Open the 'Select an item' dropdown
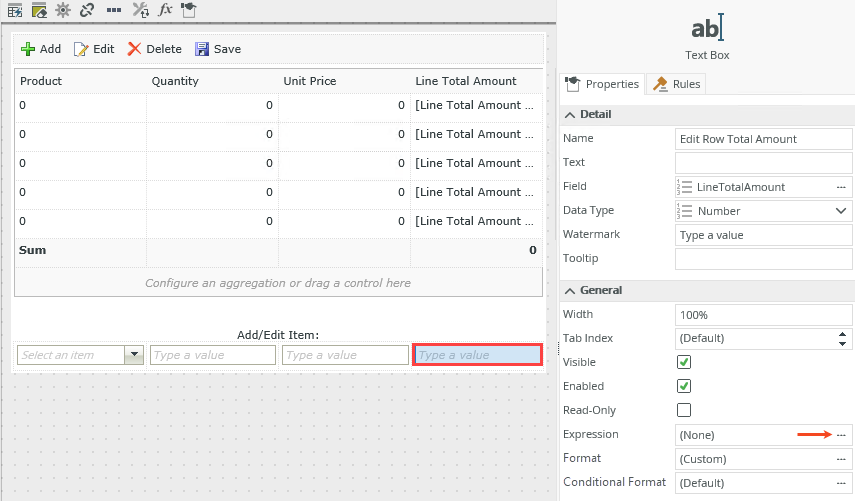This screenshot has height=501, width=855. click(x=133, y=355)
